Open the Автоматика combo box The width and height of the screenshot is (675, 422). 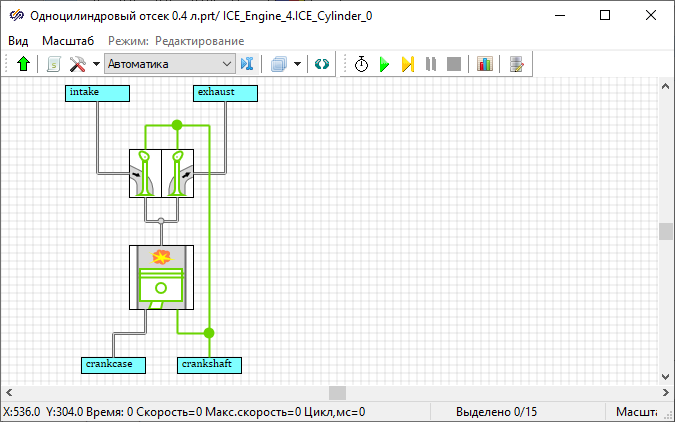click(170, 64)
